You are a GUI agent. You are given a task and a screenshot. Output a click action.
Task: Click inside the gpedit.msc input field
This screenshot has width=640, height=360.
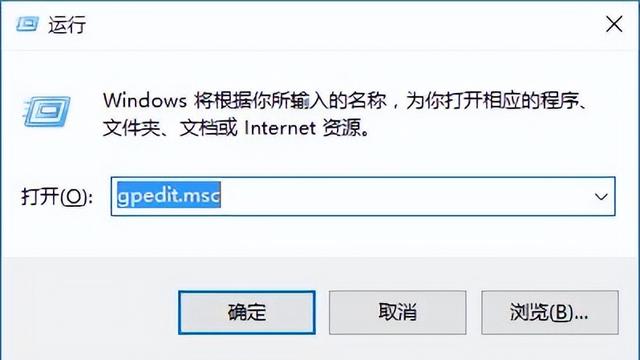point(363,196)
